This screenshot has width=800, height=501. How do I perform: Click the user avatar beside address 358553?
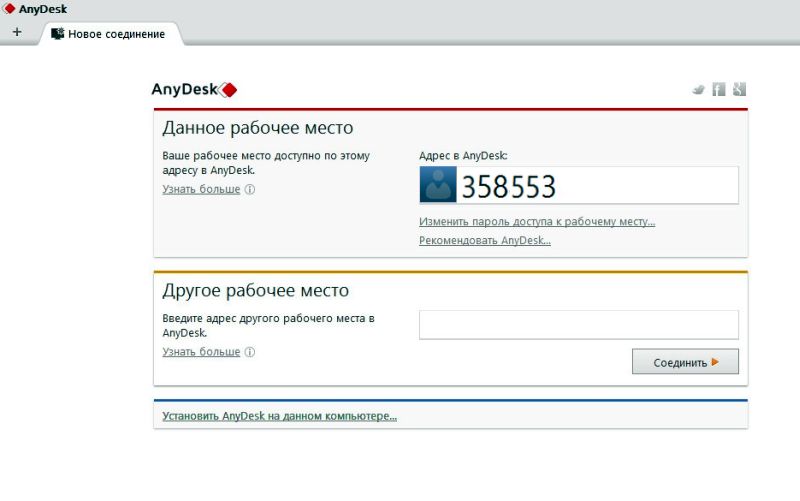tap(437, 186)
